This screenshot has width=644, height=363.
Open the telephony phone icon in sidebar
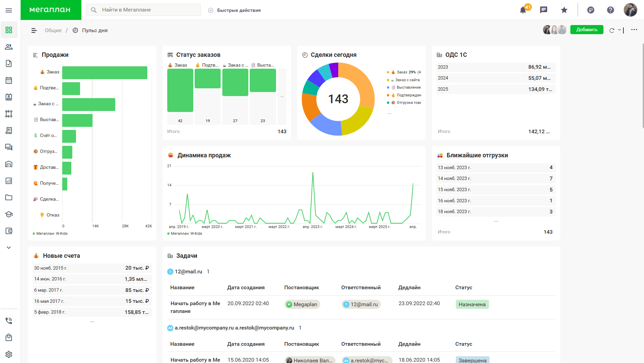pos(9,321)
